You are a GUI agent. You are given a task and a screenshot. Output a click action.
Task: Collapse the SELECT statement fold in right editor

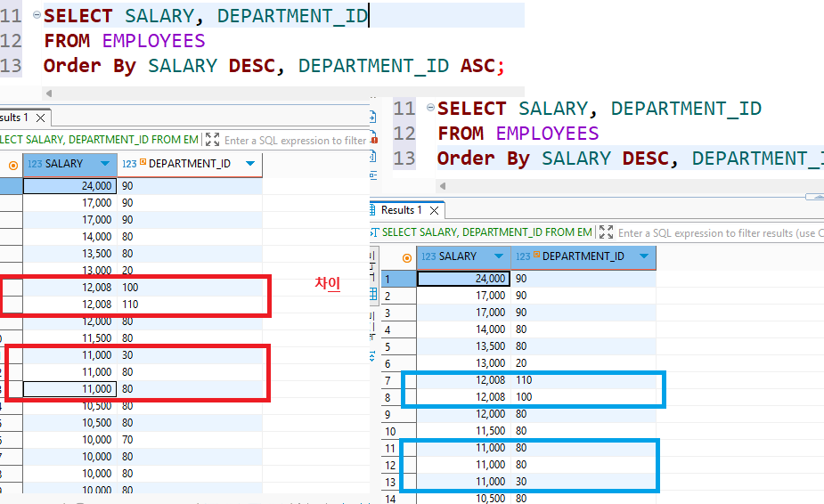point(430,107)
